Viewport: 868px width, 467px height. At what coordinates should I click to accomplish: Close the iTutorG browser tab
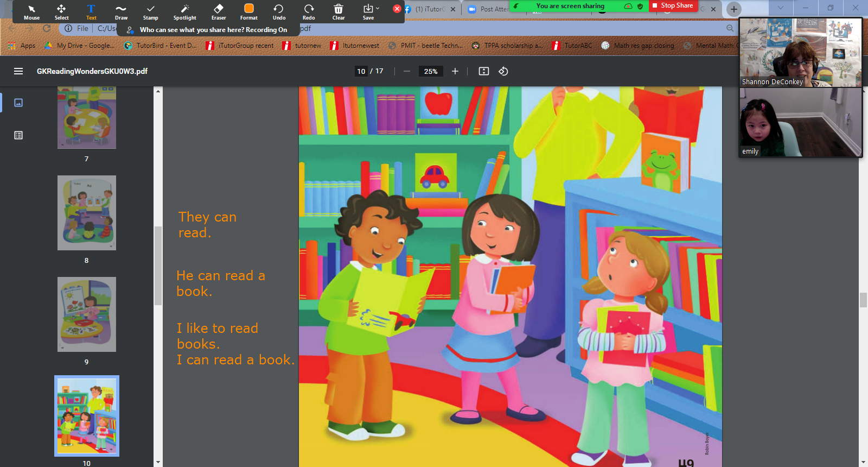pos(453,9)
